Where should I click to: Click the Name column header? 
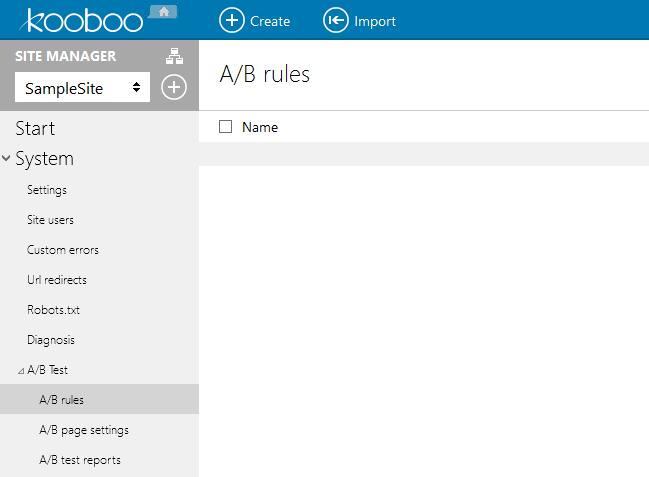(x=260, y=127)
